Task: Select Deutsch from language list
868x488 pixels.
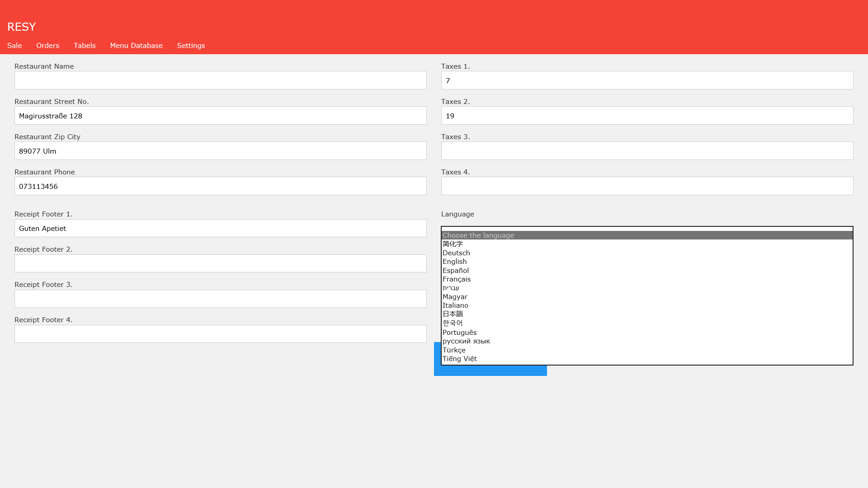Action: (x=456, y=253)
